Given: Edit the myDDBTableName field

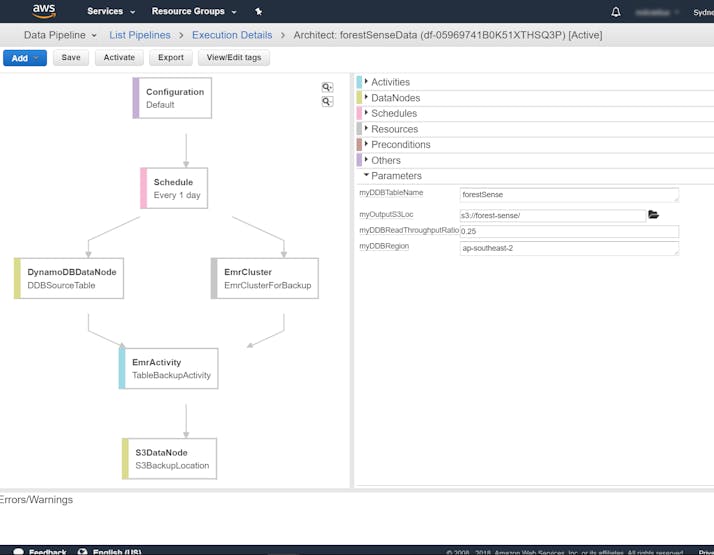Looking at the screenshot, I should 569,195.
